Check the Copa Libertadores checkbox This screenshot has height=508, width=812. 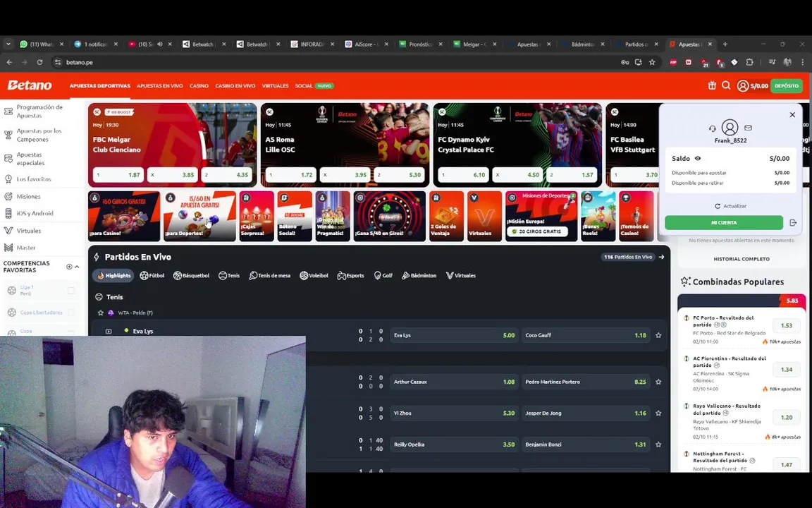click(71, 313)
